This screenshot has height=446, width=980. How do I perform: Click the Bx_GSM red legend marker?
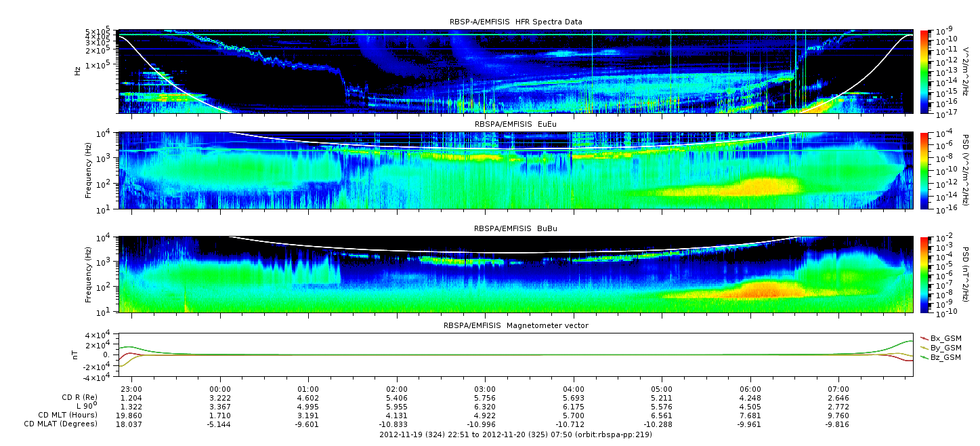click(x=924, y=338)
